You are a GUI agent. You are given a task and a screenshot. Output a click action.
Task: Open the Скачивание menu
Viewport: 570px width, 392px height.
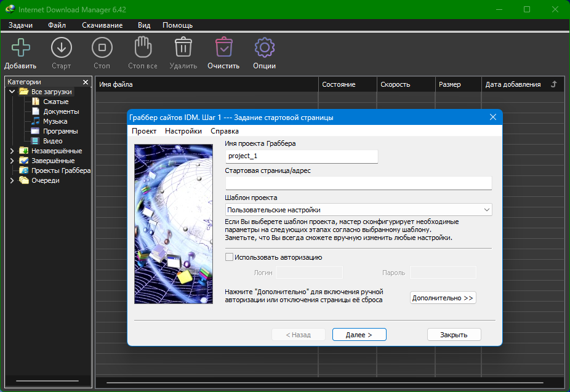pos(102,25)
